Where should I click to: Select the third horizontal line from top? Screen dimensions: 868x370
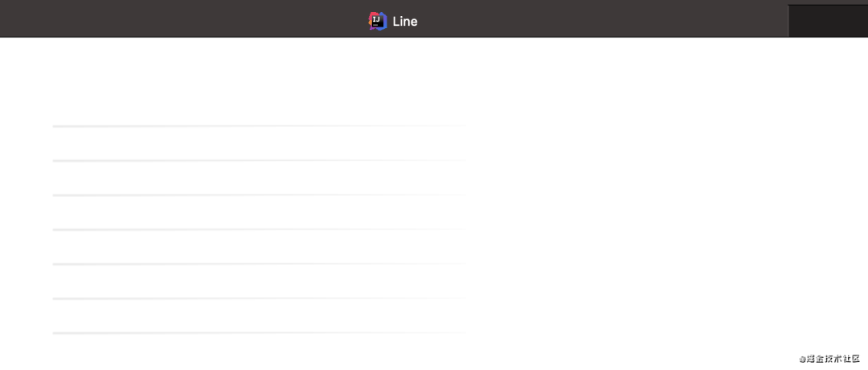pos(257,195)
